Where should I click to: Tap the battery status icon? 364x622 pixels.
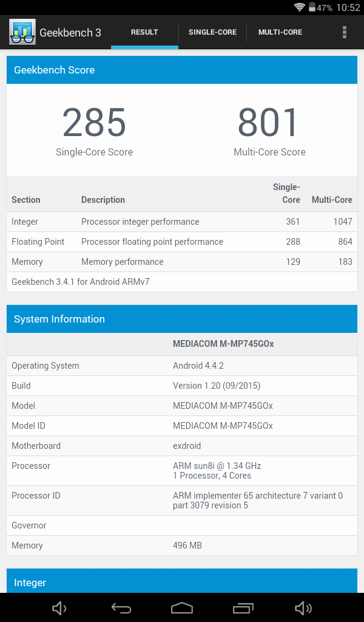[x=312, y=7]
